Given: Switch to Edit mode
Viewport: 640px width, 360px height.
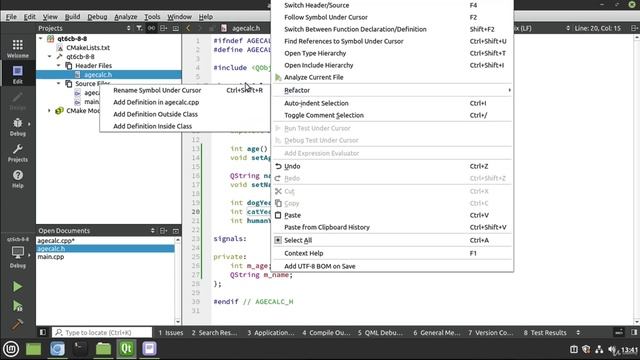Looking at the screenshot, I should click(18, 75).
